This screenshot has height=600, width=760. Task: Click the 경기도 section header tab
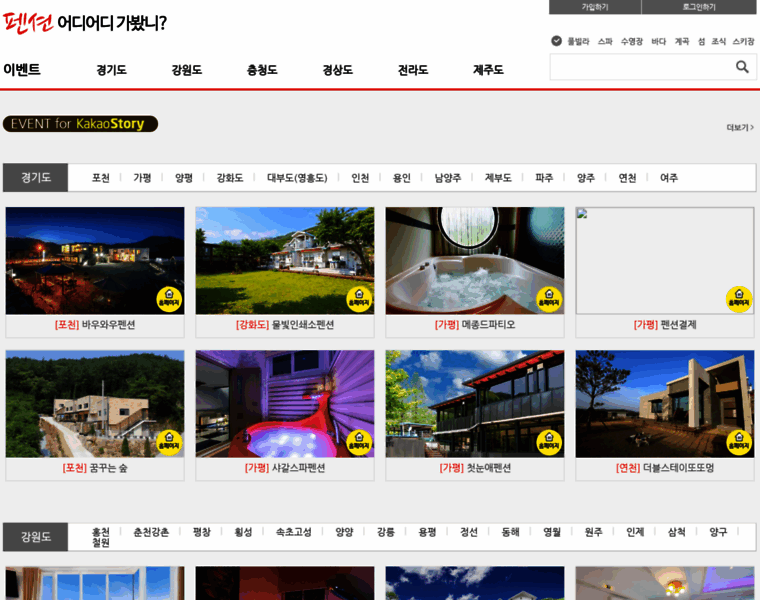click(x=35, y=177)
